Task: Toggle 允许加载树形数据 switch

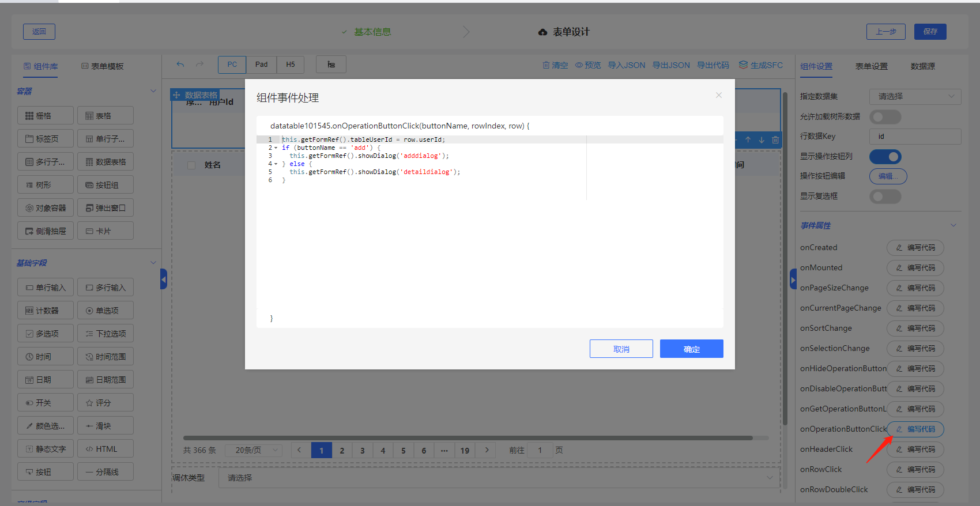Action: [885, 117]
